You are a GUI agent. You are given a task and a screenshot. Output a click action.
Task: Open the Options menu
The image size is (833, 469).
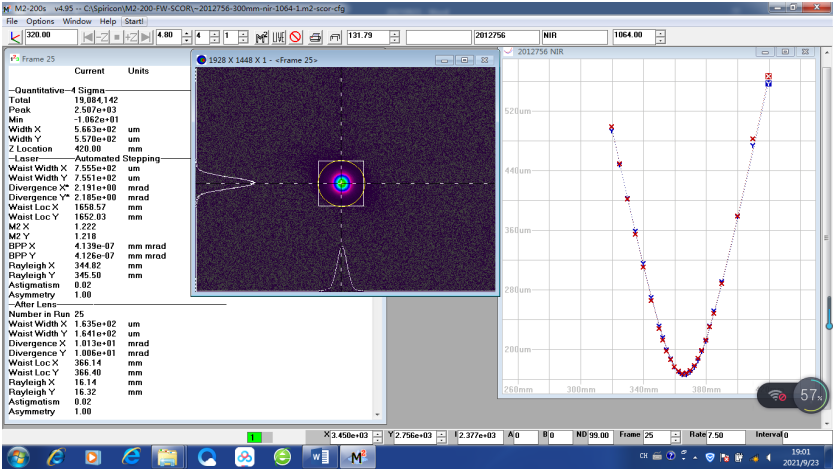click(40, 21)
